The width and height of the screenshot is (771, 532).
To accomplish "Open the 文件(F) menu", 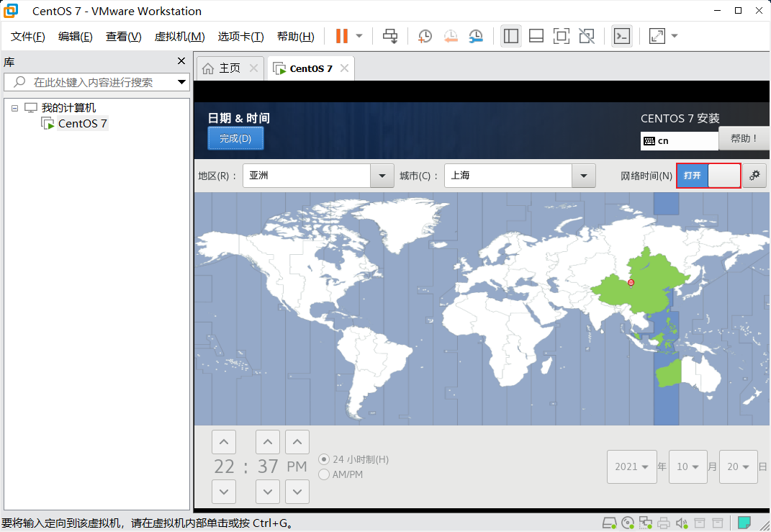I will [27, 37].
